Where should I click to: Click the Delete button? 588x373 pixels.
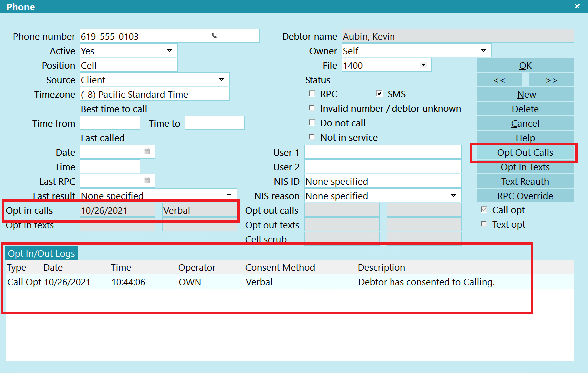point(525,109)
